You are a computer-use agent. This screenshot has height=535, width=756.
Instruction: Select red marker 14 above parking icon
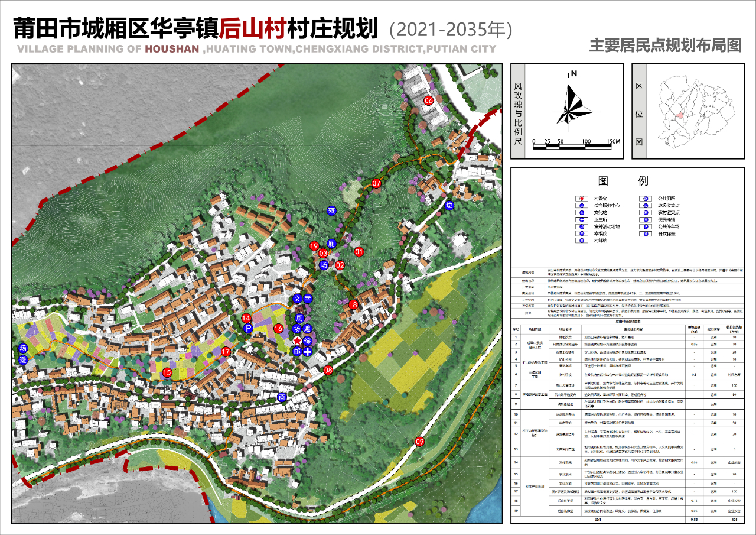[246, 318]
